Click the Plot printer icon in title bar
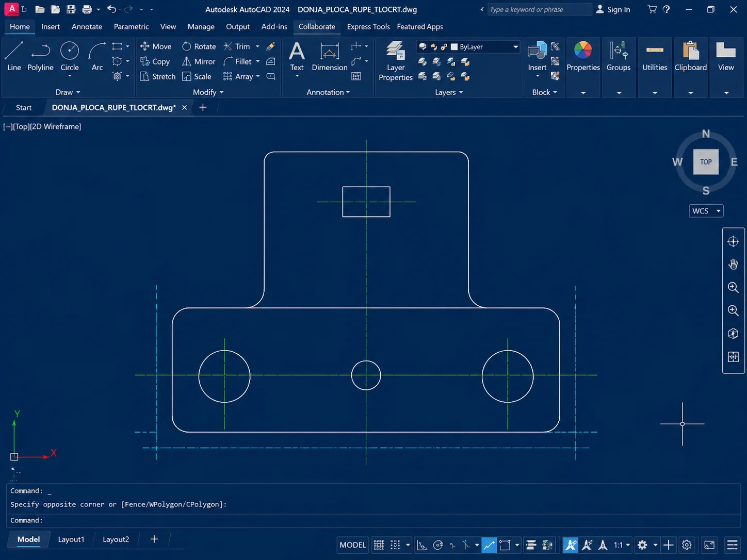Screen dimensions: 747x560 87,9
